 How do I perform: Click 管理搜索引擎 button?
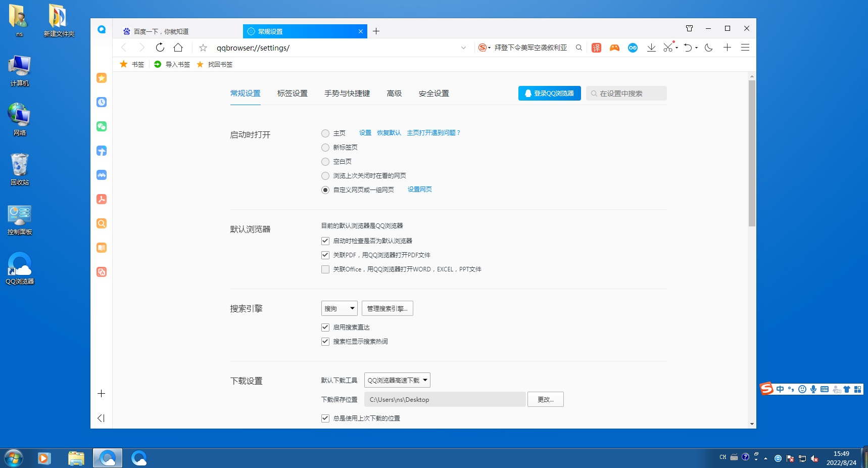pyautogui.click(x=388, y=308)
